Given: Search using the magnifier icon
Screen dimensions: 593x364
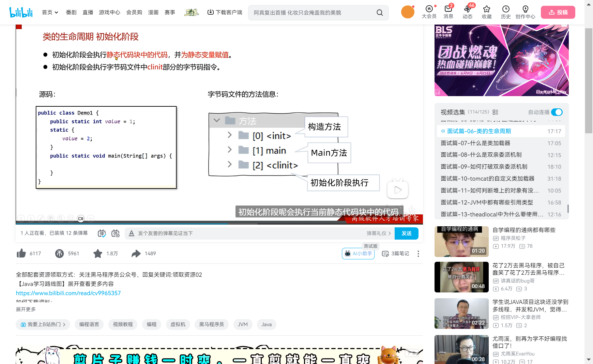Looking at the screenshot, I should point(380,13).
